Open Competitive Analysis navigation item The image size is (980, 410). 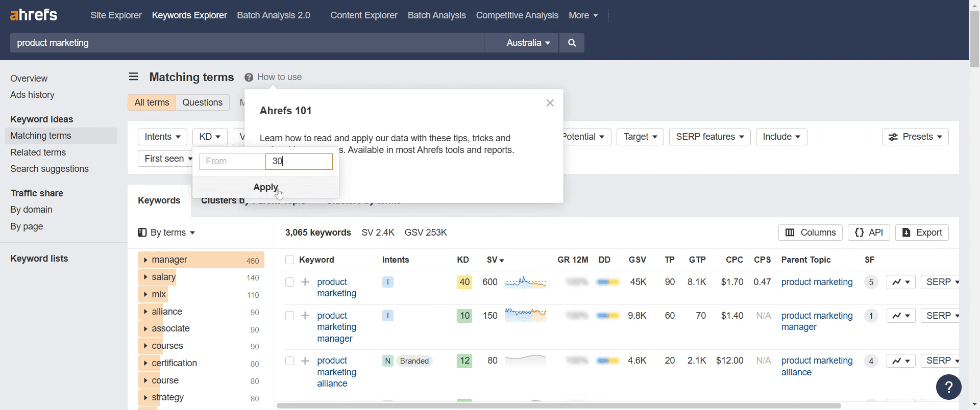pyautogui.click(x=517, y=15)
